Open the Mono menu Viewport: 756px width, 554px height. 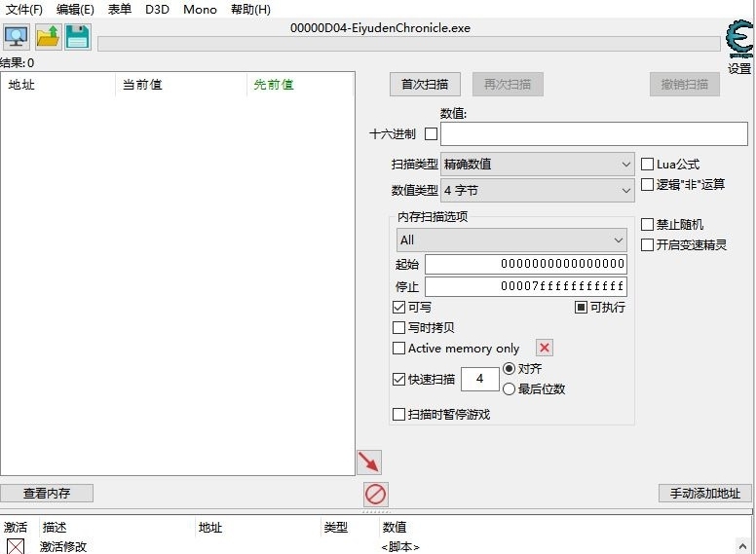[200, 9]
